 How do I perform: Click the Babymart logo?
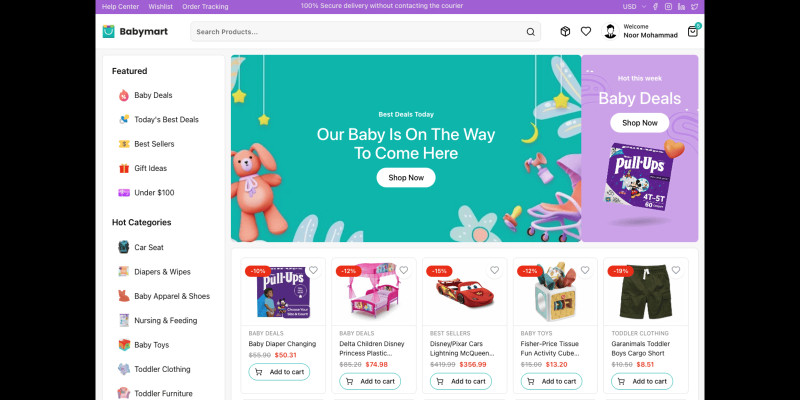click(x=135, y=32)
